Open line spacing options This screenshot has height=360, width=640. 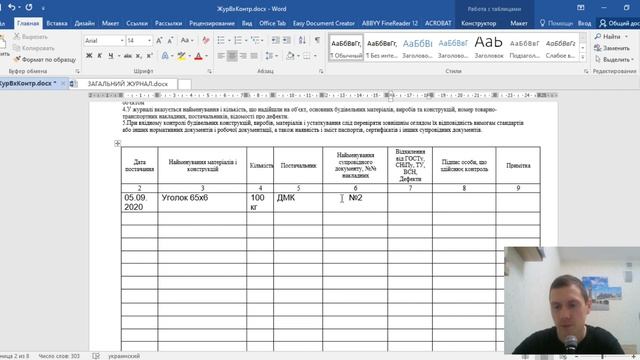point(270,56)
